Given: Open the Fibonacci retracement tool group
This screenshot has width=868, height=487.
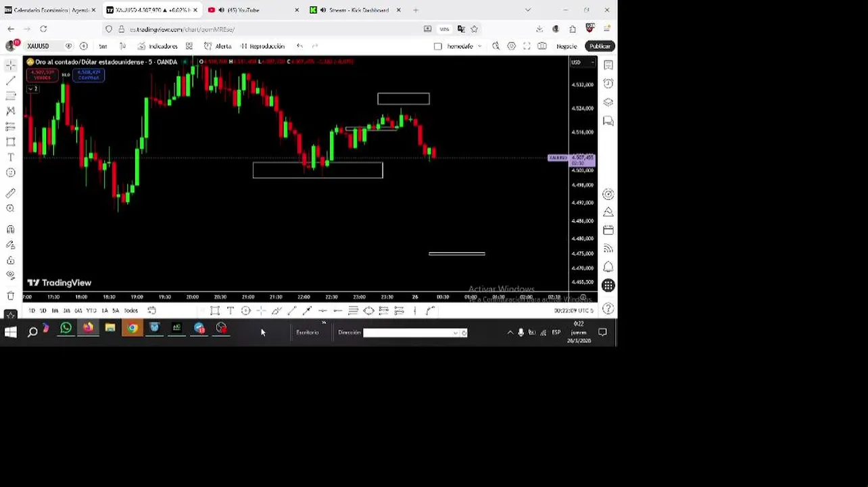Looking at the screenshot, I should pos(11,96).
